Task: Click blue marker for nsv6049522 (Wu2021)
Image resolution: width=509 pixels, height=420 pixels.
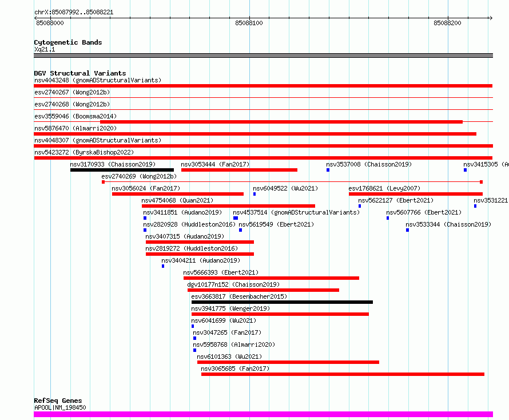Action: coord(254,194)
